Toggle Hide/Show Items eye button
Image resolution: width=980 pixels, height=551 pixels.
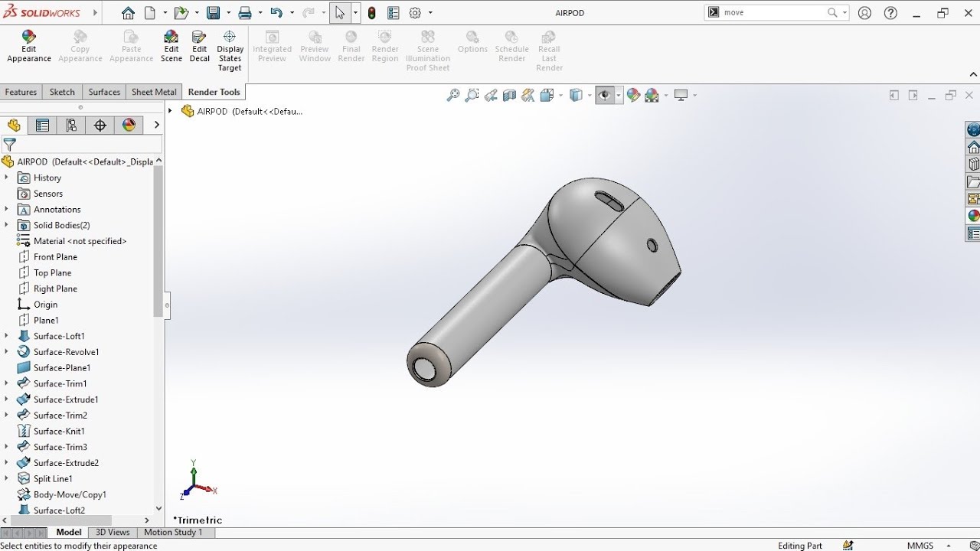point(604,95)
